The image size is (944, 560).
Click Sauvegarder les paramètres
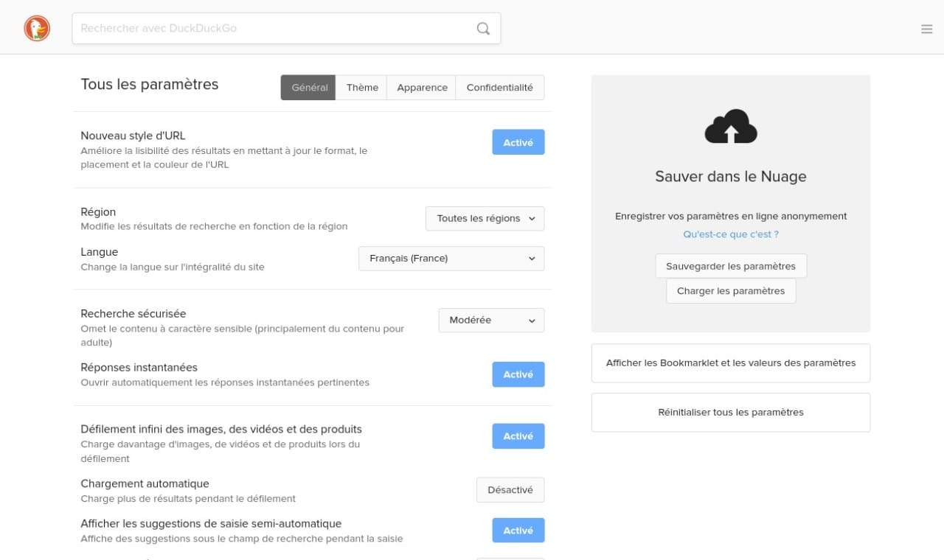(x=730, y=266)
